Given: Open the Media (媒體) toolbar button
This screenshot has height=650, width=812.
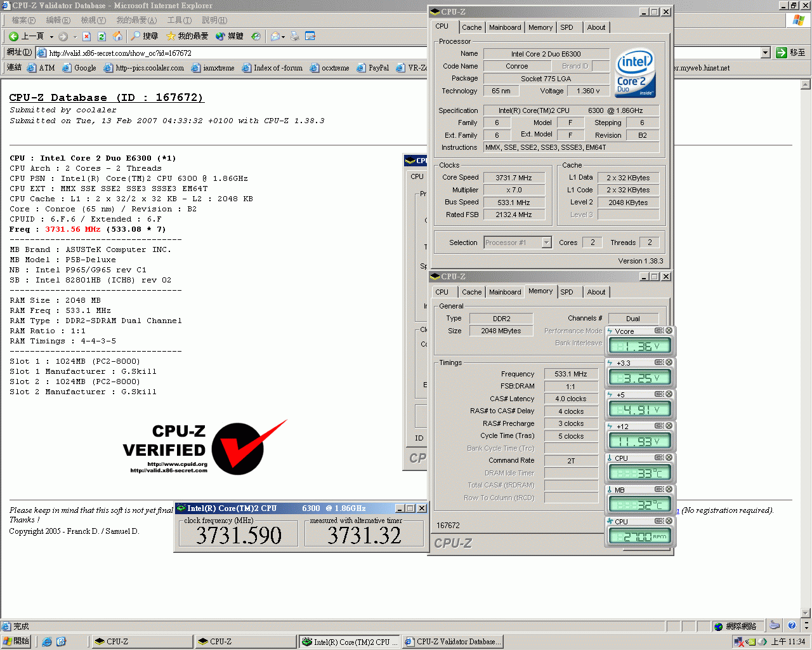Looking at the screenshot, I should click(x=229, y=36).
